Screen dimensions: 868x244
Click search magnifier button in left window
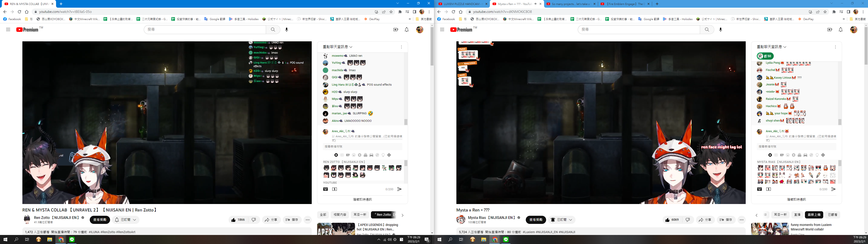[273, 30]
